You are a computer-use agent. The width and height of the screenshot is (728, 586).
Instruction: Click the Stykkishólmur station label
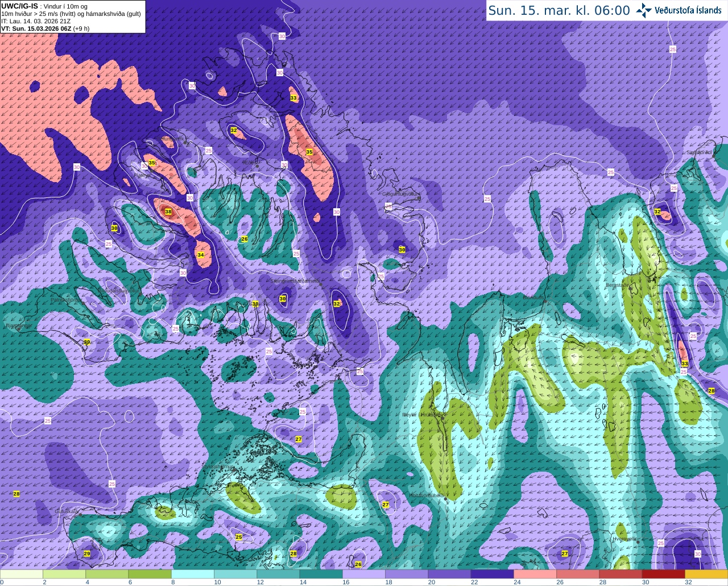pos(218,467)
